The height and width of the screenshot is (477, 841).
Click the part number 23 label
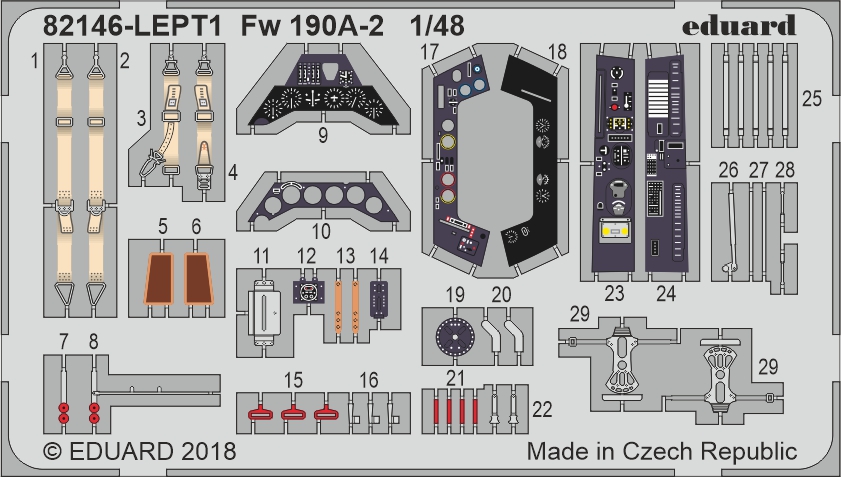[x=614, y=293]
